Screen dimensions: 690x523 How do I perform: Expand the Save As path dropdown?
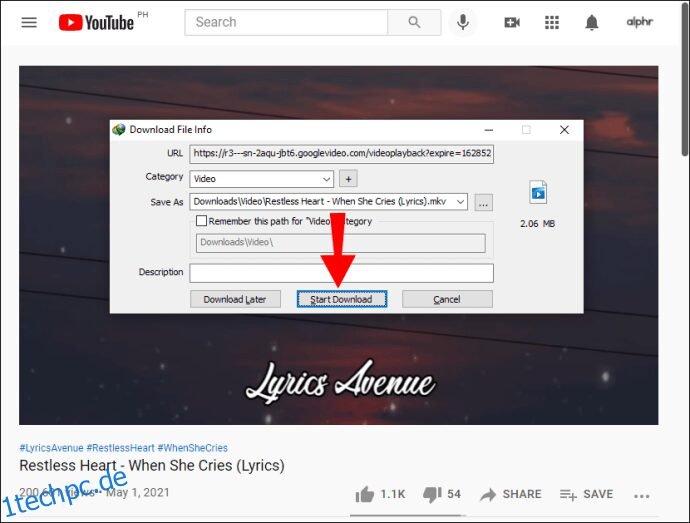[460, 202]
